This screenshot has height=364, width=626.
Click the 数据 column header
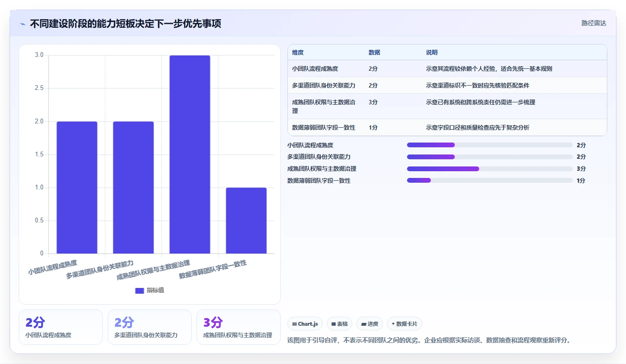click(374, 53)
